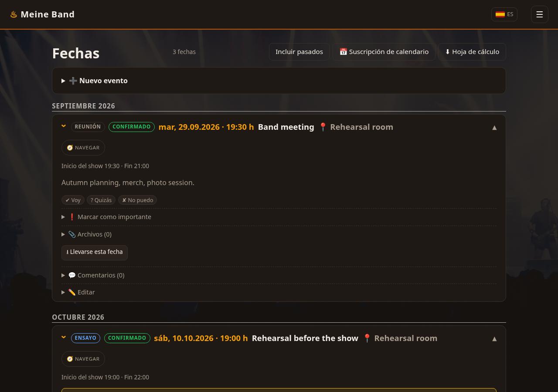Click the Navegar compass for Rehearsal before the show

point(83,359)
